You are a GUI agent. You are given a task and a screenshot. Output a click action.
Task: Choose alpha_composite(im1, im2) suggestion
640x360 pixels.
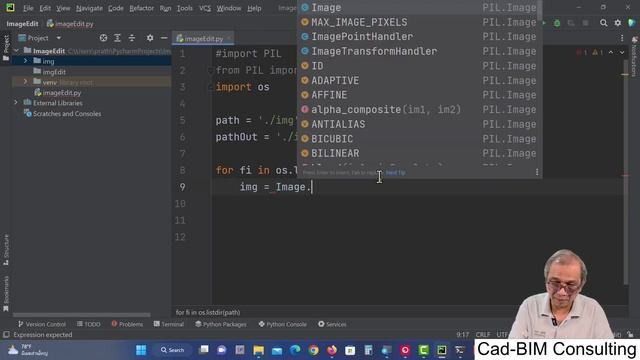419,109
